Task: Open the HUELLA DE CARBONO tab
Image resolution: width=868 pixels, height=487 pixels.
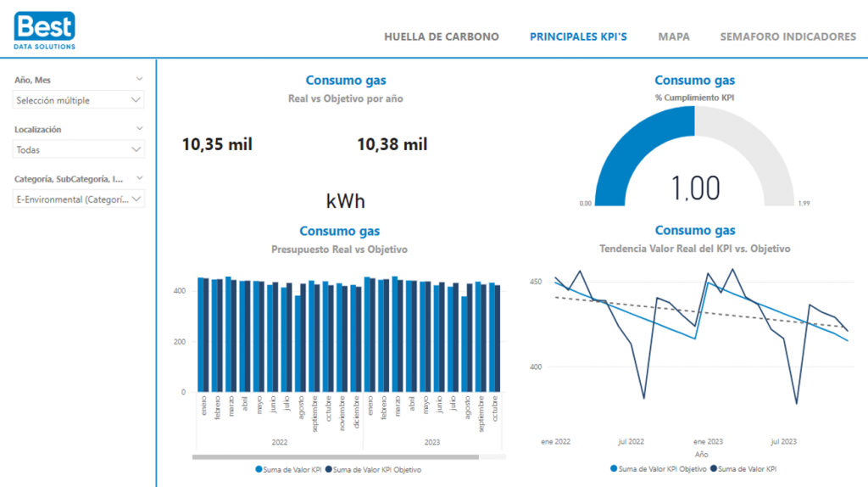Action: [x=441, y=37]
